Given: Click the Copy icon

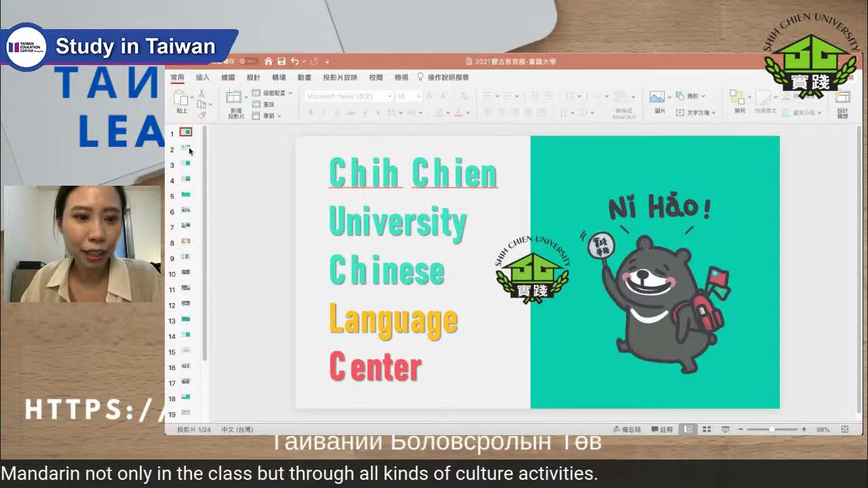Looking at the screenshot, I should pyautogui.click(x=201, y=104).
